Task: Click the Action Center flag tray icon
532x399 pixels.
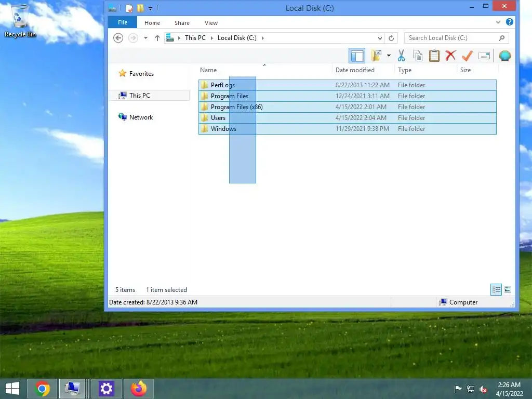Action: point(458,389)
